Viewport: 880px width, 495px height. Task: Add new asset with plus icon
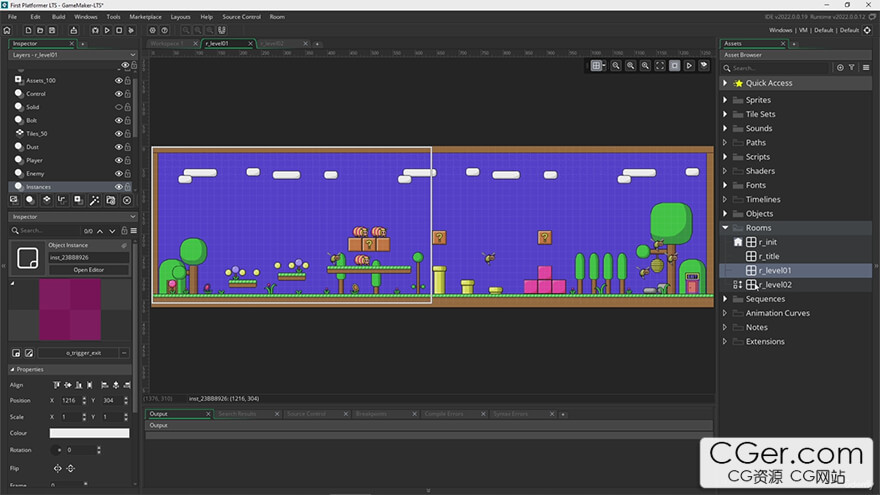tap(840, 67)
